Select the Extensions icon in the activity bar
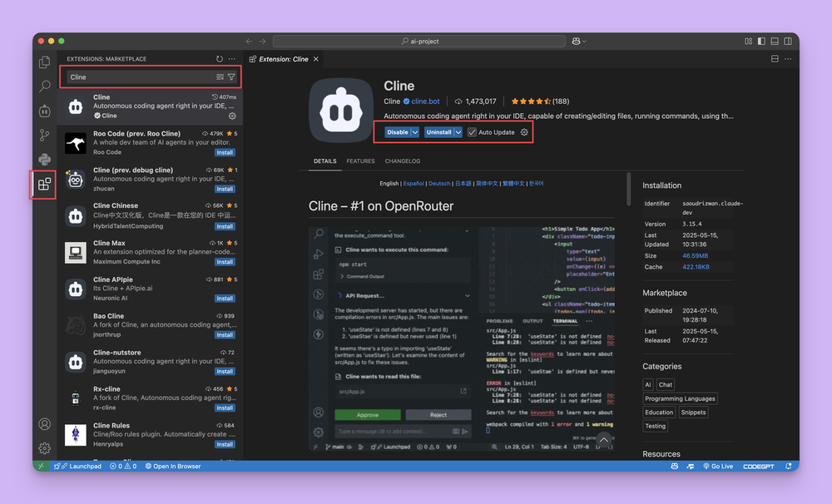The height and width of the screenshot is (504, 832). coord(43,184)
